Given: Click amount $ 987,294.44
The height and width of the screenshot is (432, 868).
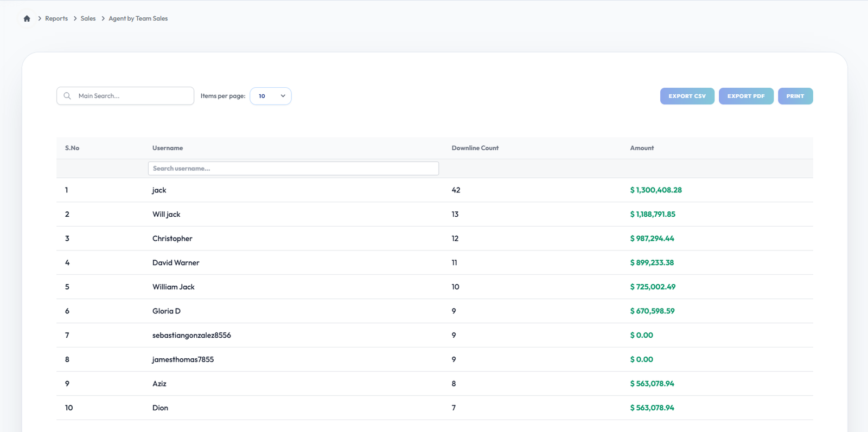Looking at the screenshot, I should point(652,238).
